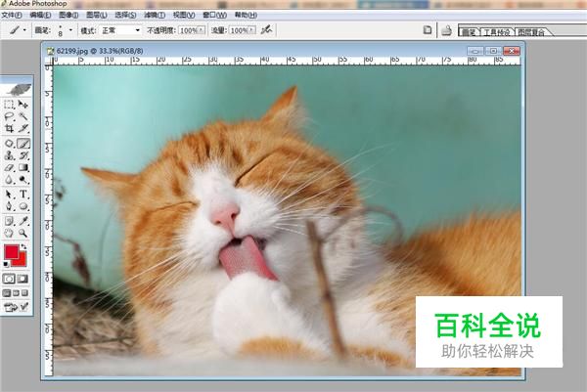Switch to Quick Mask mode
Viewport: 587px width, 392px height.
pyautogui.click(x=23, y=279)
